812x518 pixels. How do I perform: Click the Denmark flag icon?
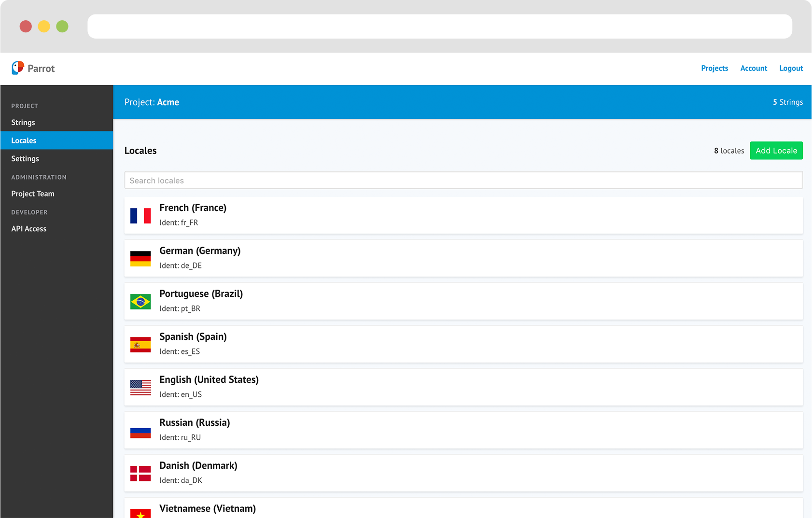(x=140, y=473)
